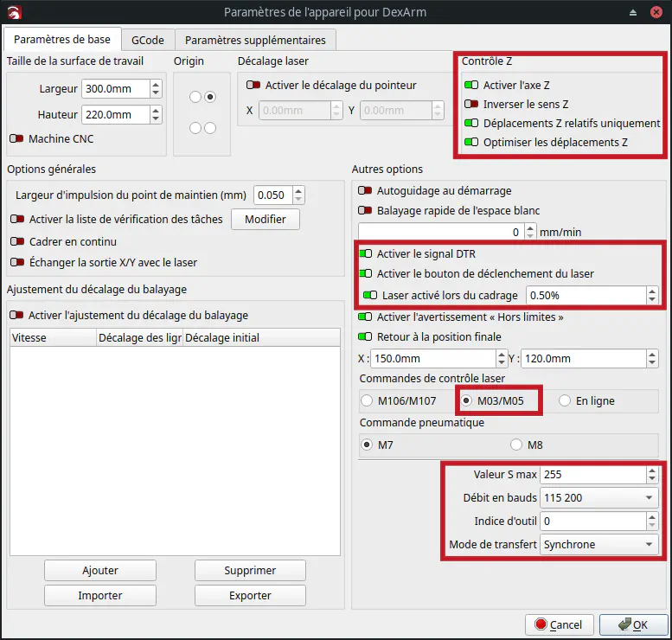Adjust the Hauteur stepper arrows

tap(156, 115)
